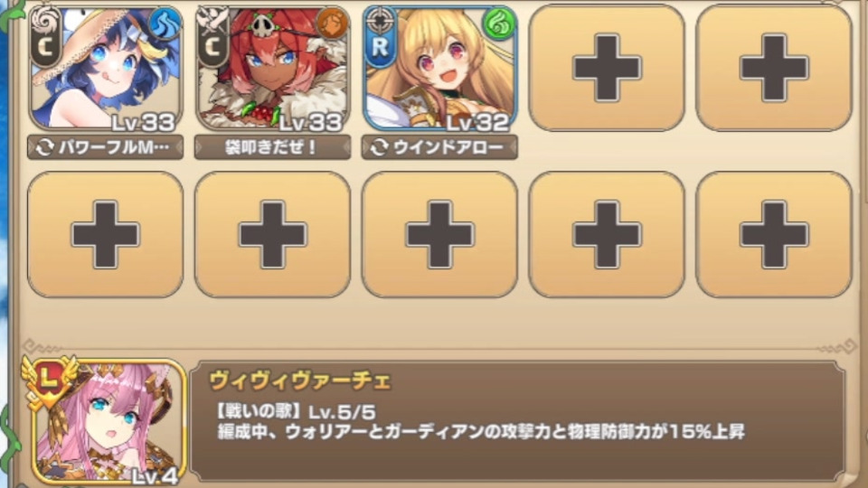This screenshot has height=488, width=868.
Task: Add a unit in last top-row plus slot
Action: coord(774,68)
